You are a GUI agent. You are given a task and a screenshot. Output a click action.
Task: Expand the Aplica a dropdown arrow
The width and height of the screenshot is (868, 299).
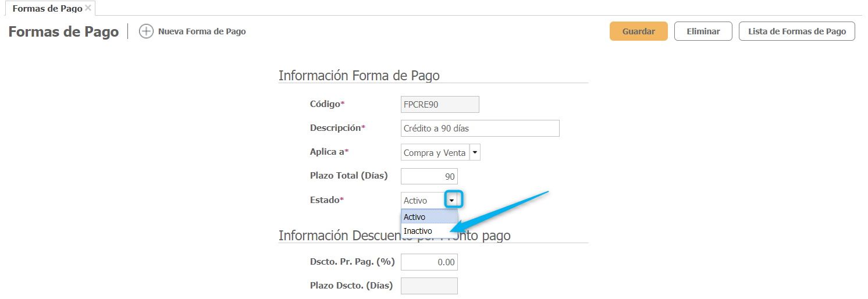tap(475, 152)
